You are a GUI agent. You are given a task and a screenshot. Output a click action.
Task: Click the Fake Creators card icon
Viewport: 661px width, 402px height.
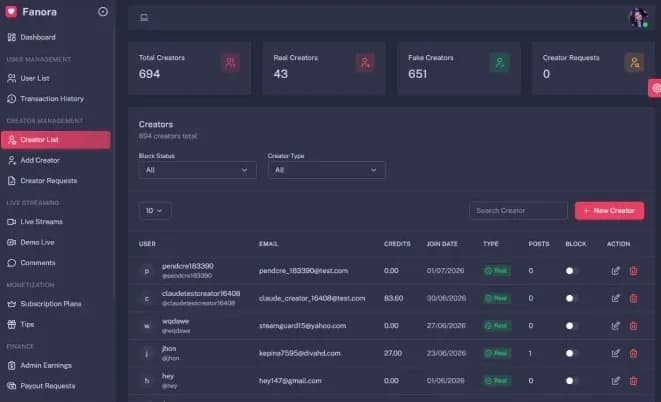tap(500, 63)
